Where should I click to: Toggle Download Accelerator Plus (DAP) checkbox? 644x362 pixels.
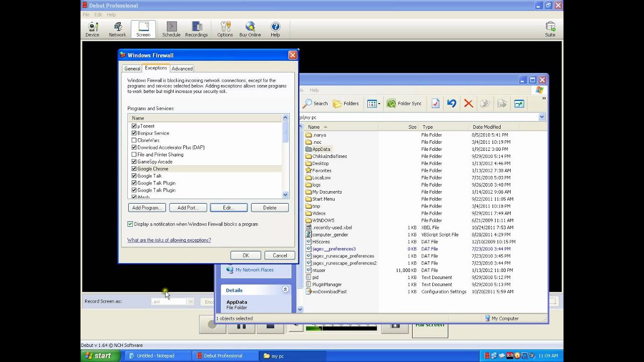[134, 147]
